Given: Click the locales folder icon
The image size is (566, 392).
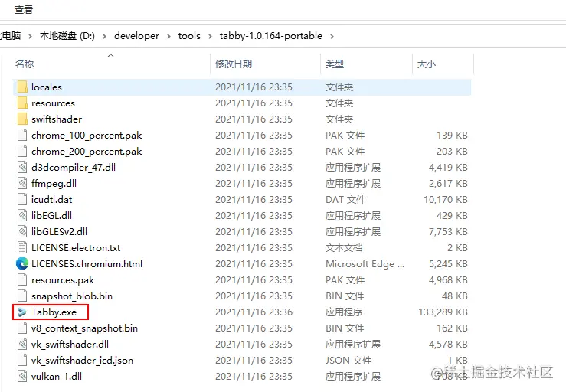Looking at the screenshot, I should [22, 87].
